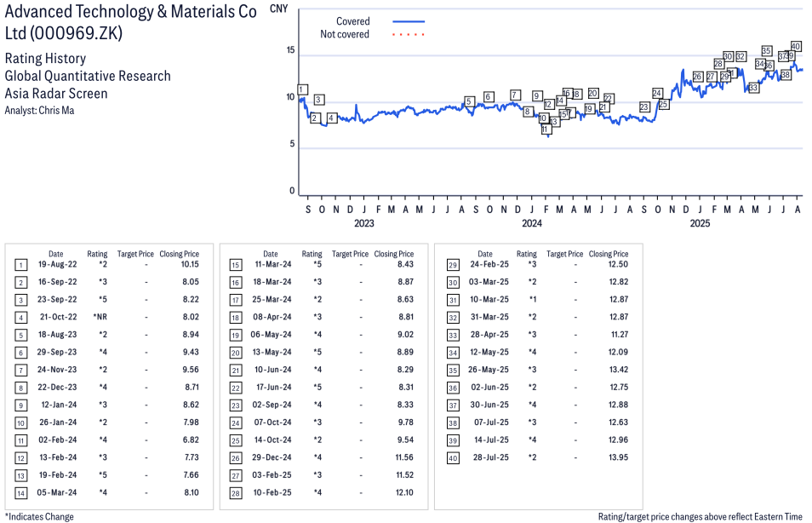Image resolution: width=812 pixels, height=523 pixels.
Task: Click the closing price 7.98
Action: coord(192,422)
